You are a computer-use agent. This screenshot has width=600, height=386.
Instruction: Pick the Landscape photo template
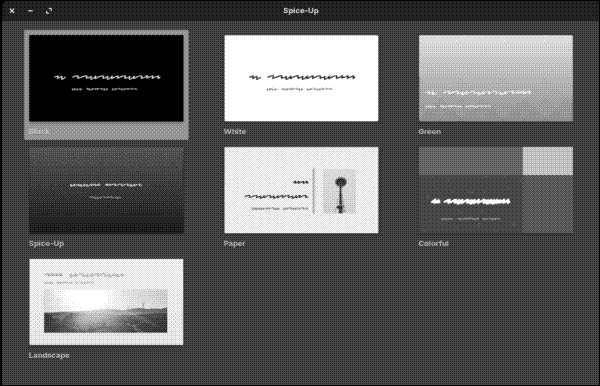pyautogui.click(x=106, y=302)
